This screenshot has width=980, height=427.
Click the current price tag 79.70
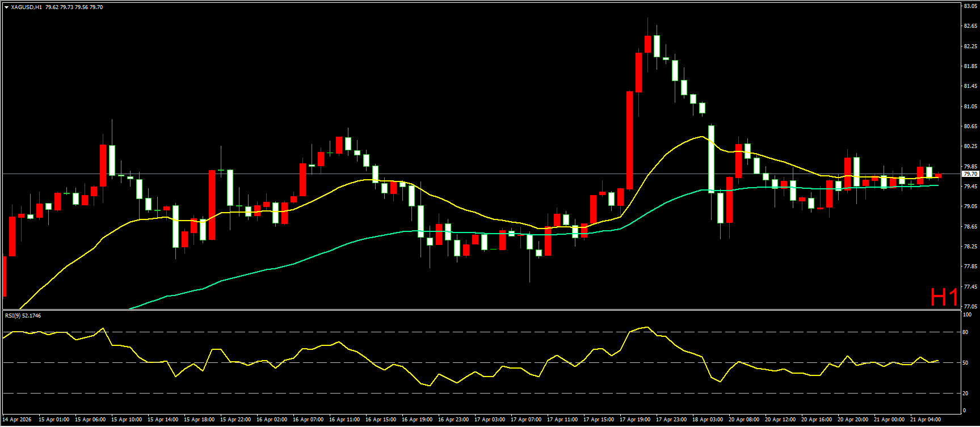[970, 174]
